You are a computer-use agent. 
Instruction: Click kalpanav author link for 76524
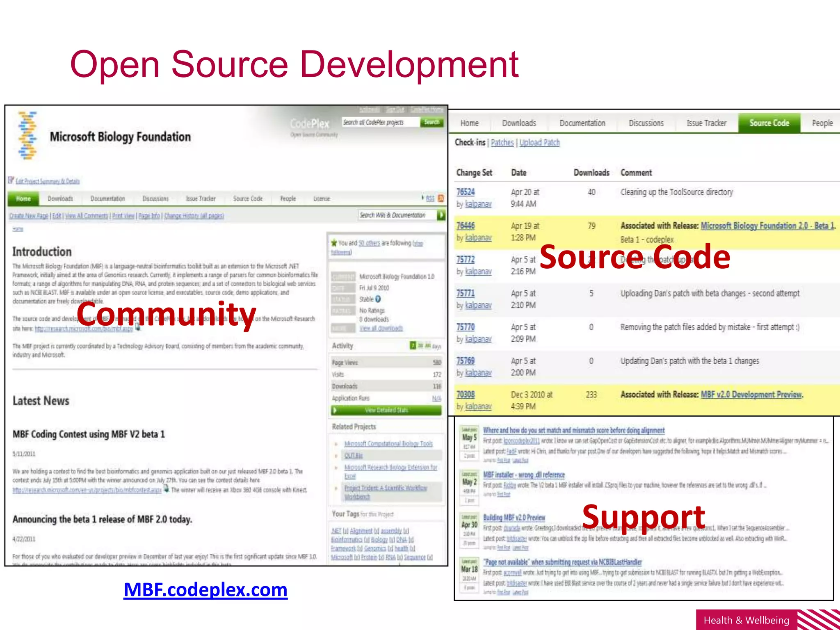click(478, 204)
